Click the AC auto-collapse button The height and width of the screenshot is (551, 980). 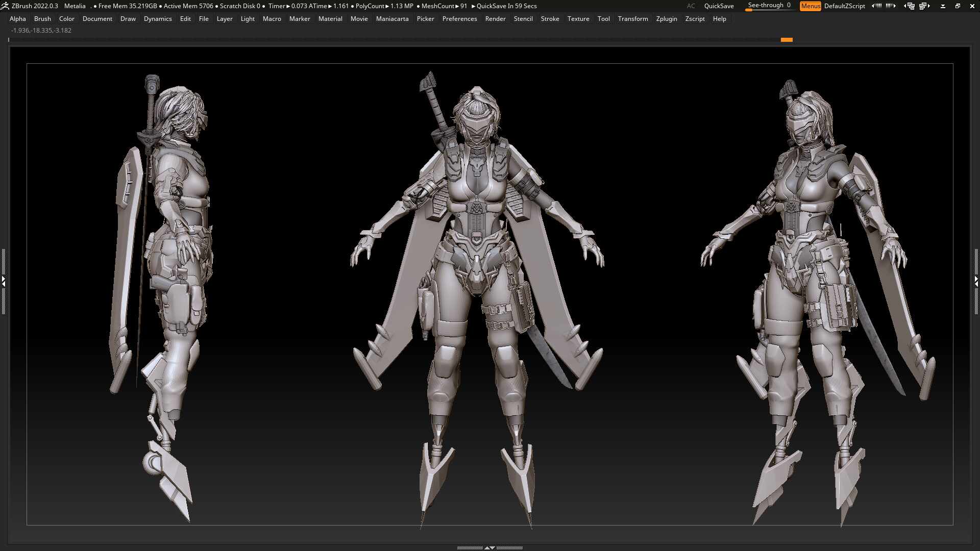[691, 6]
